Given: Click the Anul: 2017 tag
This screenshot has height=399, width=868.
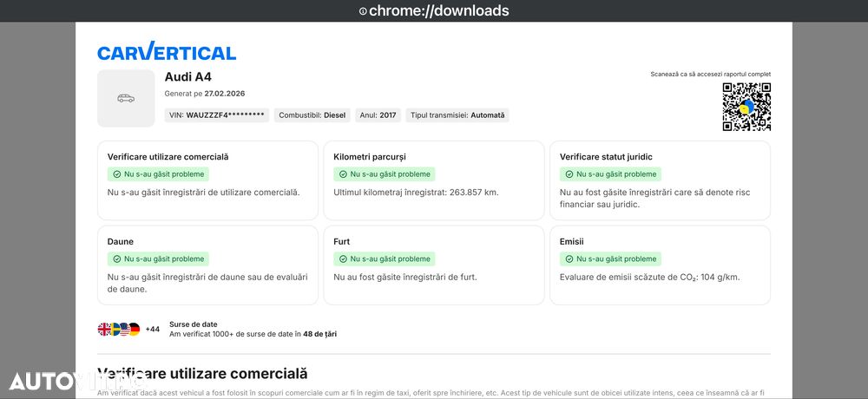Looking at the screenshot, I should tap(378, 114).
